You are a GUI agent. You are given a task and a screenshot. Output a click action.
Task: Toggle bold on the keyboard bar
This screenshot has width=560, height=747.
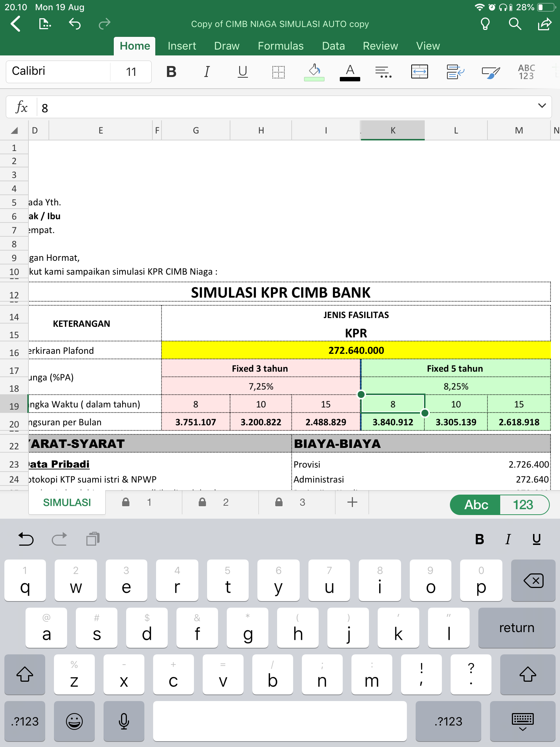click(480, 539)
